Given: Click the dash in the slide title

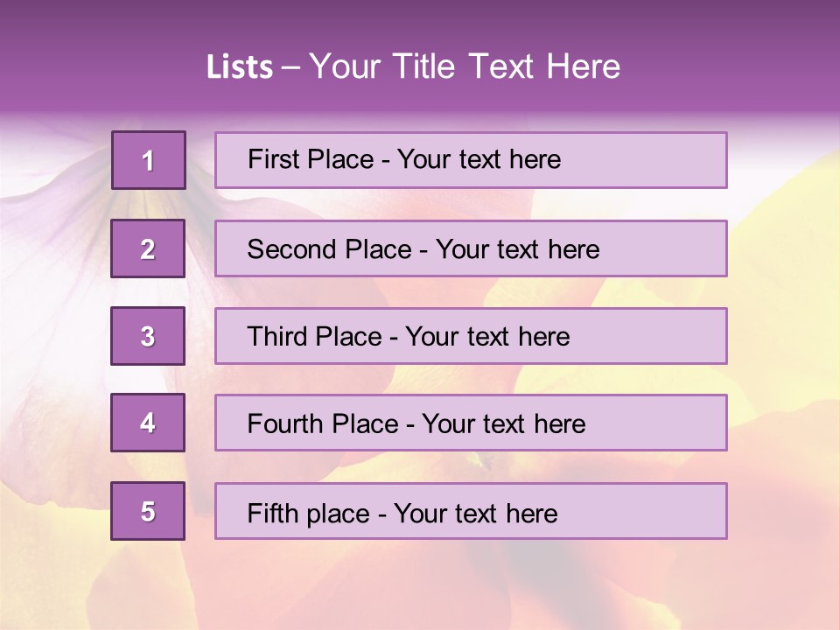Looking at the screenshot, I should coord(290,68).
